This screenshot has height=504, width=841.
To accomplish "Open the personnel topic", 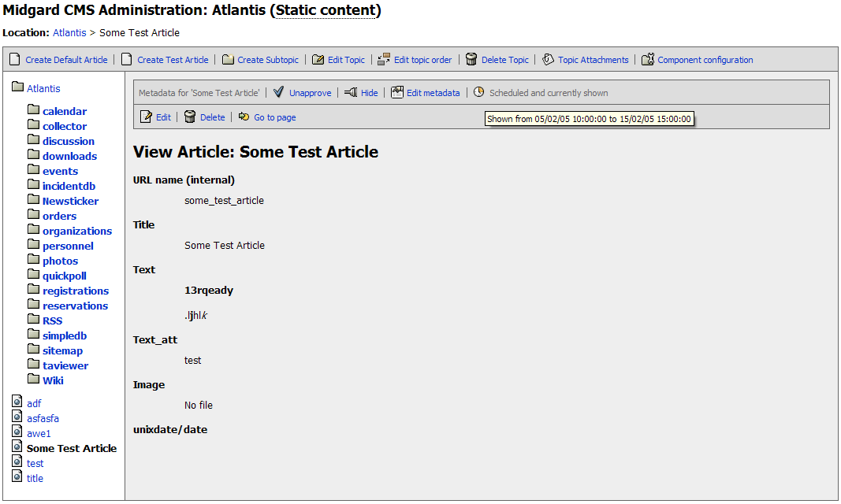I will pyautogui.click(x=68, y=246).
